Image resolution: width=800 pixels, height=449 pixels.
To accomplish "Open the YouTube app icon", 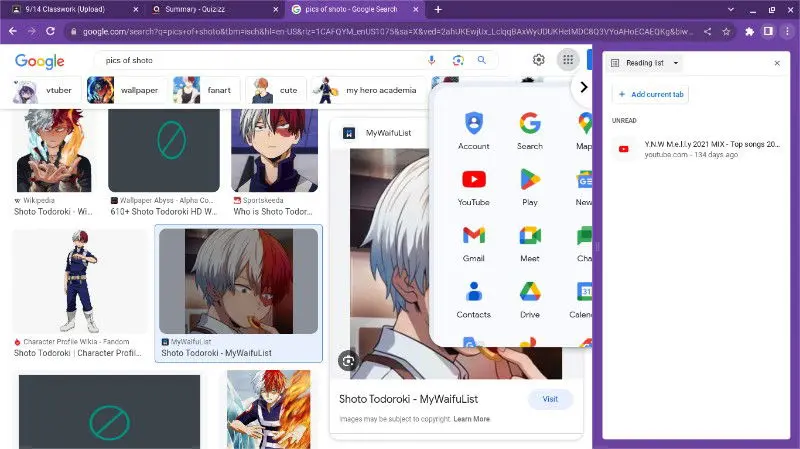I will tap(473, 187).
